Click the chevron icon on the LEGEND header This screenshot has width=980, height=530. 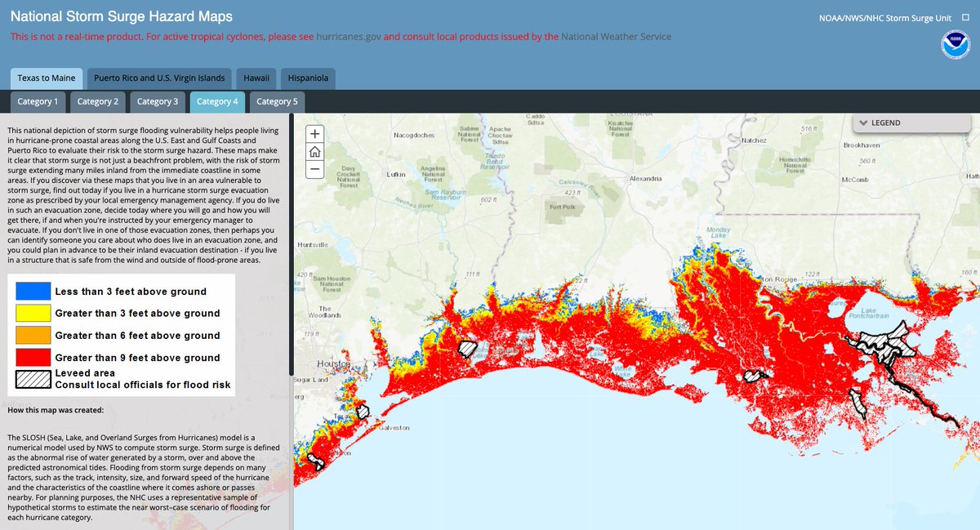click(864, 122)
